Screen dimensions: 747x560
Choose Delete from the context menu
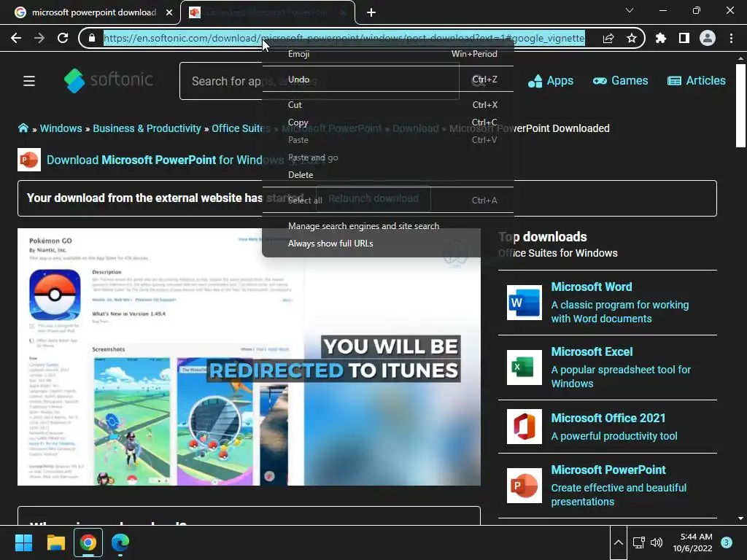pos(388,175)
